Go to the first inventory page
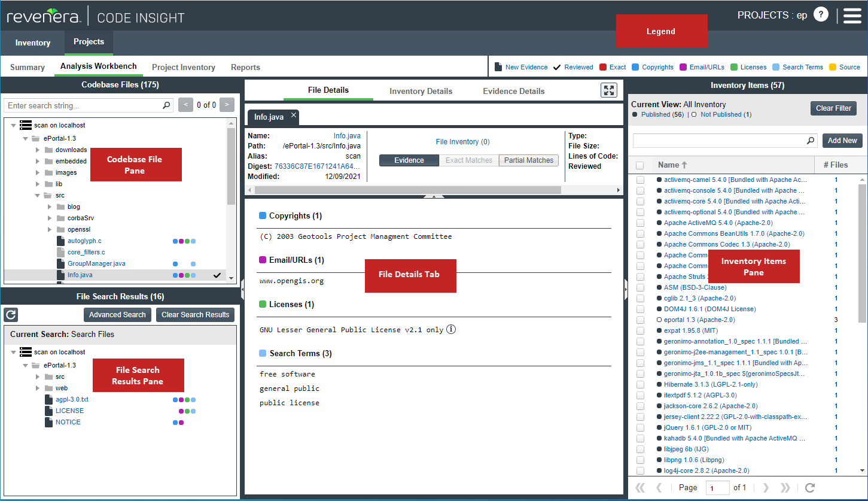The height and width of the screenshot is (501, 868). (640, 487)
